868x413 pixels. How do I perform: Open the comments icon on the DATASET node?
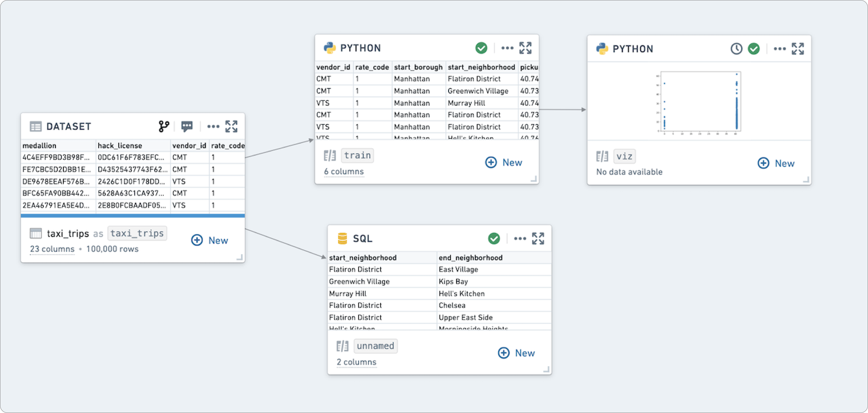coord(187,126)
